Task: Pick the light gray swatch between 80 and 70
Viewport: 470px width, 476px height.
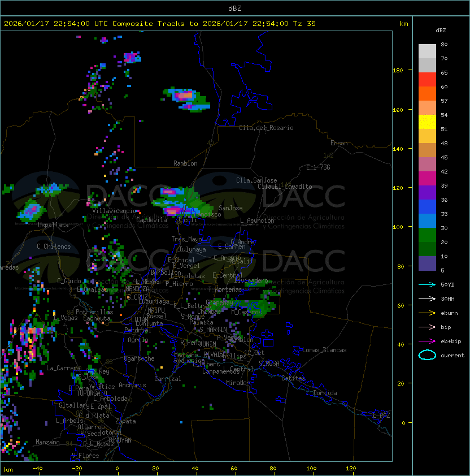Action: [427, 51]
